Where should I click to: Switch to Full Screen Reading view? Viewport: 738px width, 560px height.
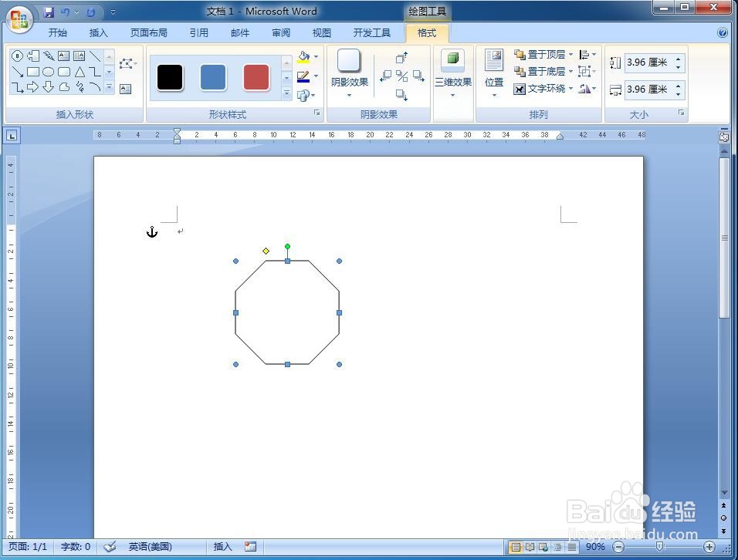(530, 547)
